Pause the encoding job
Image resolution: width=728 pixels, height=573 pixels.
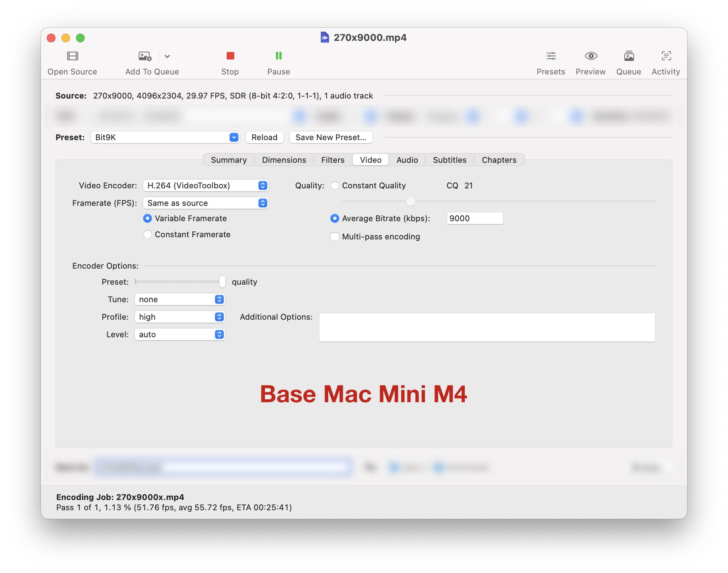pos(279,56)
